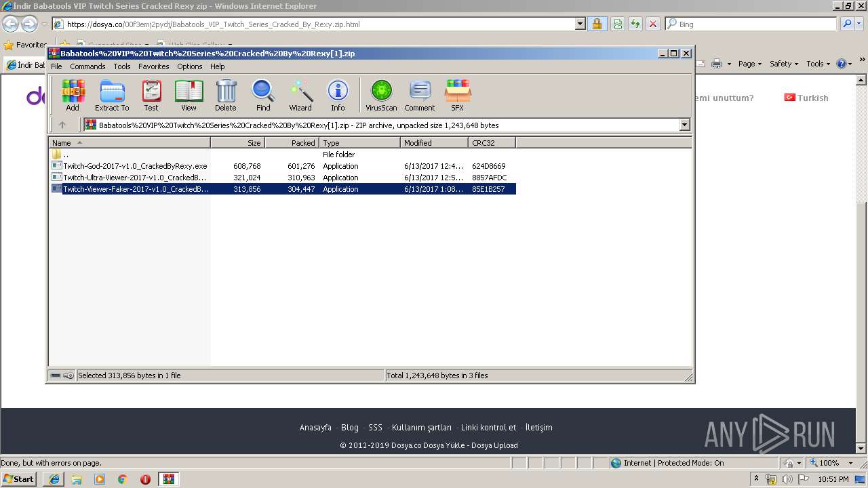Viewport: 868px width, 488px height.
Task: Click the Windows Start button
Action: tap(18, 479)
